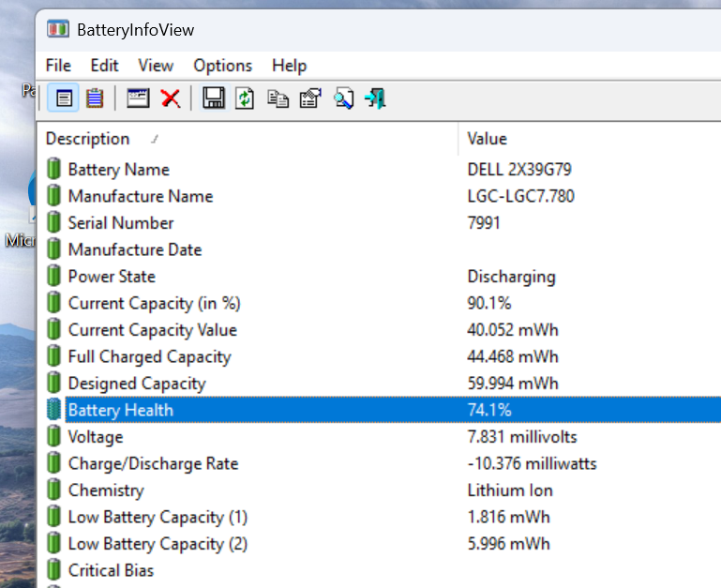Select the highlighted Battery Health label
Image resolution: width=721 pixels, height=588 pixels.
pyautogui.click(x=121, y=410)
